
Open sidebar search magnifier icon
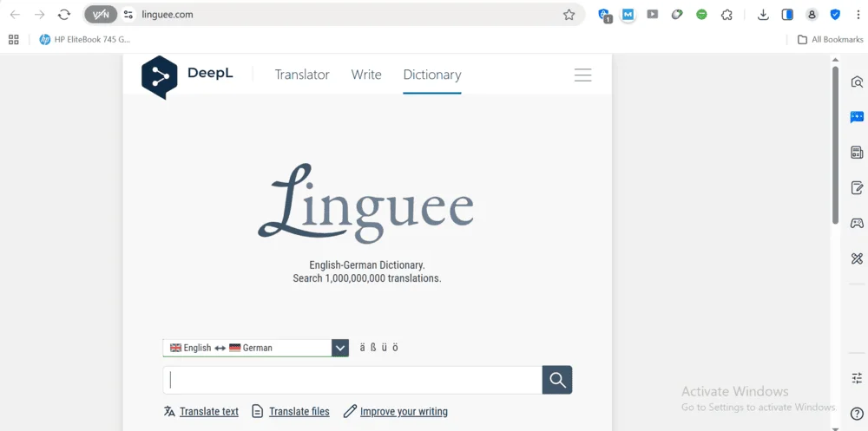(x=857, y=82)
